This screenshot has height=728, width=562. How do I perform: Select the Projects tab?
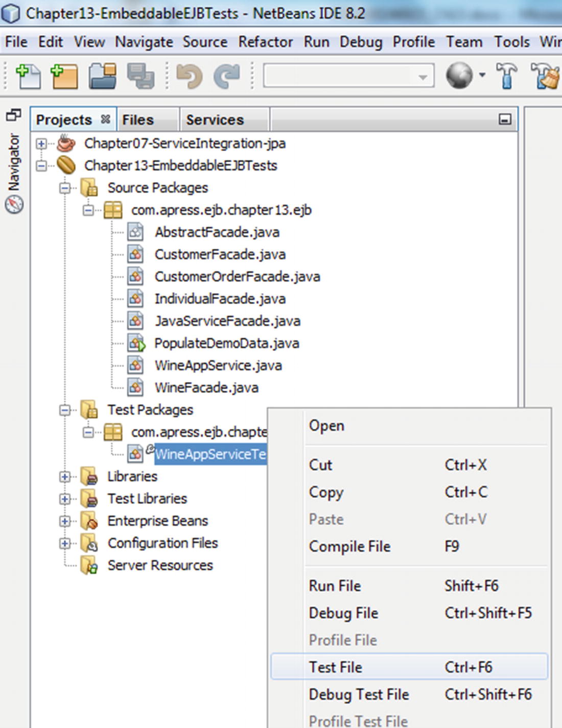(x=64, y=119)
